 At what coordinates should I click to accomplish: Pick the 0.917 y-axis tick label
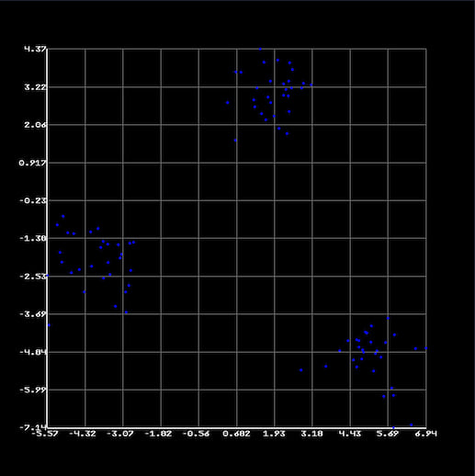pyautogui.click(x=33, y=163)
